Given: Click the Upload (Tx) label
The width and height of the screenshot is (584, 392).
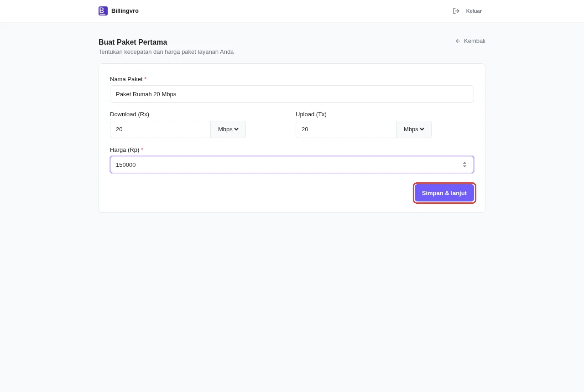Looking at the screenshot, I should 311,114.
